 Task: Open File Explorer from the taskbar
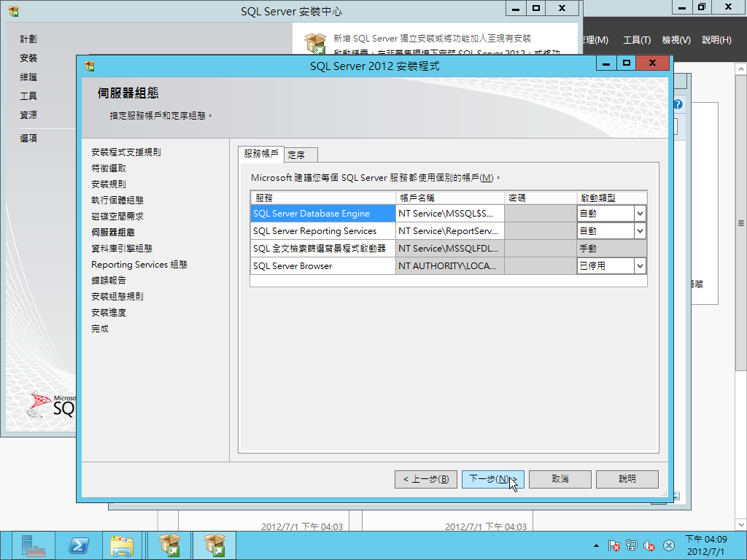coord(122,545)
